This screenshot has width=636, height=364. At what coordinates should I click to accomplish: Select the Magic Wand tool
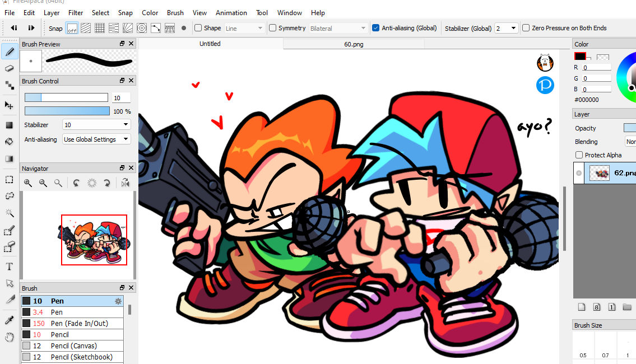(x=10, y=213)
